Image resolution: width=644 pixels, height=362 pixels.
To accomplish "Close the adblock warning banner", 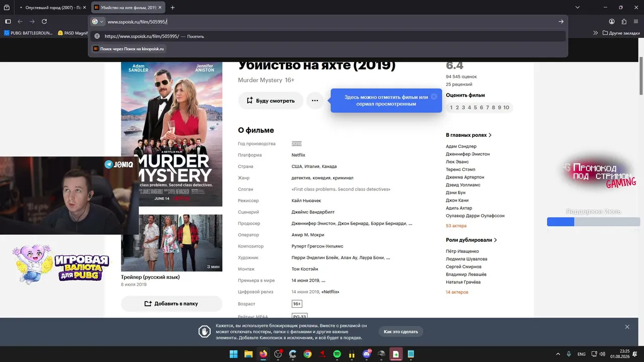I will [627, 327].
